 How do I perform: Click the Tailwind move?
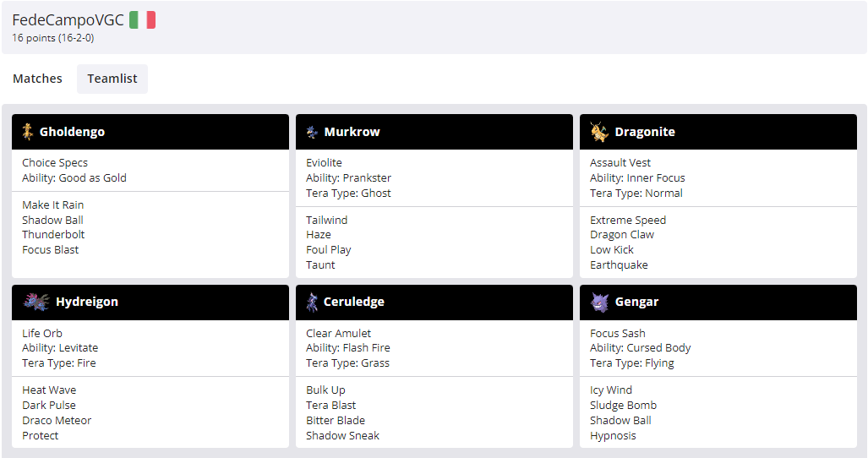(x=326, y=221)
